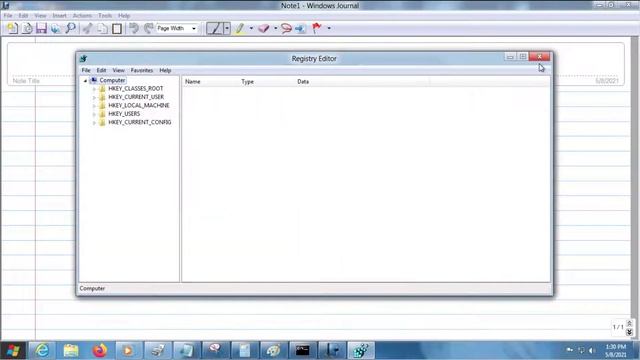The width and height of the screenshot is (640, 360).
Task: Click the red Flag icon in Journal
Action: [317, 28]
